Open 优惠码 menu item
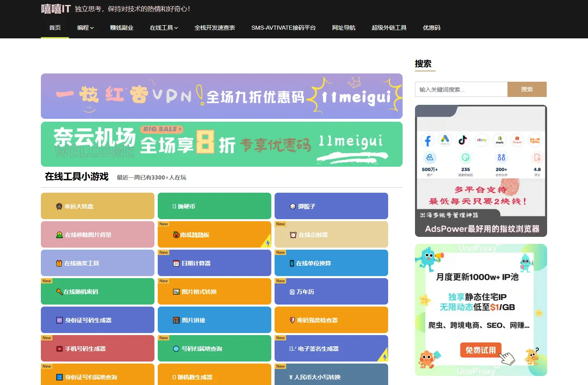Screen dimensions: 588x385 (432, 28)
